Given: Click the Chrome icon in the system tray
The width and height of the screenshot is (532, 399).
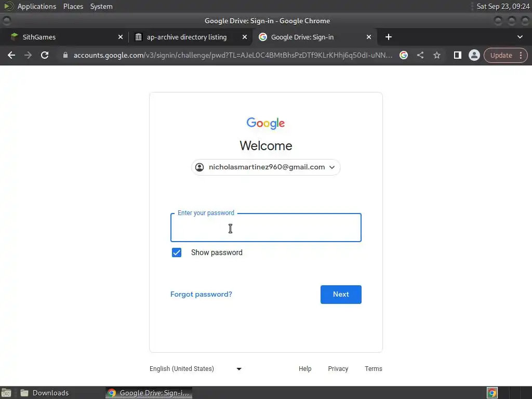Looking at the screenshot, I should [x=492, y=393].
